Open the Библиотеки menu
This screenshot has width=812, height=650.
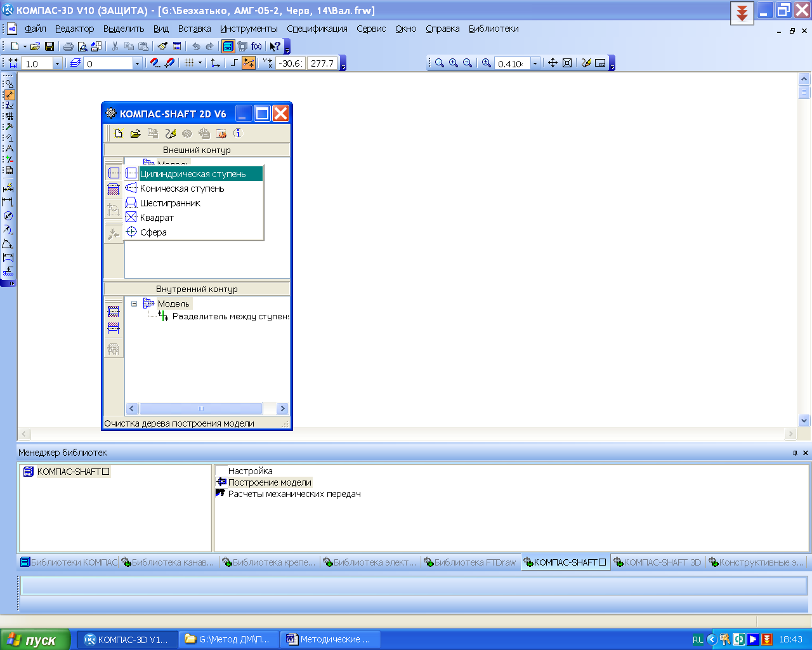[x=494, y=29]
